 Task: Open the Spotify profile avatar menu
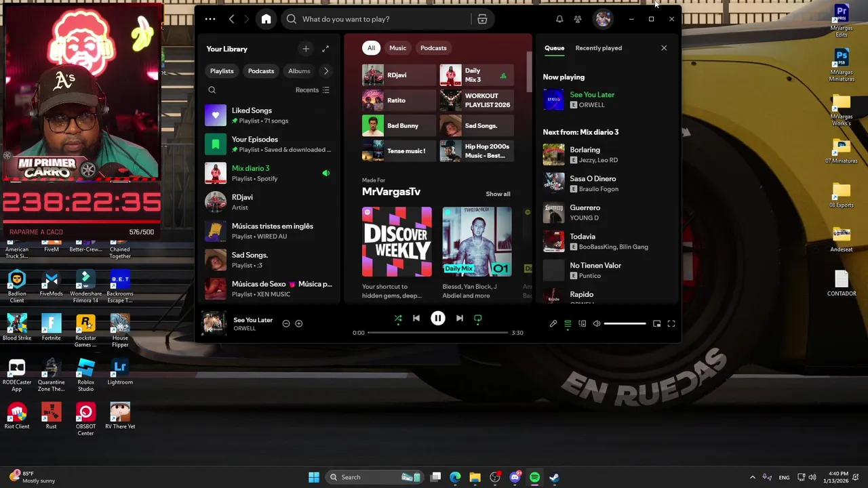pyautogui.click(x=603, y=19)
